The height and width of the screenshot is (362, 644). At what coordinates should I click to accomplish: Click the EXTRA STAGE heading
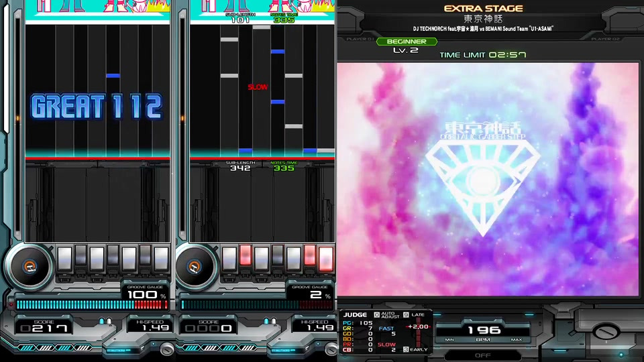click(483, 8)
